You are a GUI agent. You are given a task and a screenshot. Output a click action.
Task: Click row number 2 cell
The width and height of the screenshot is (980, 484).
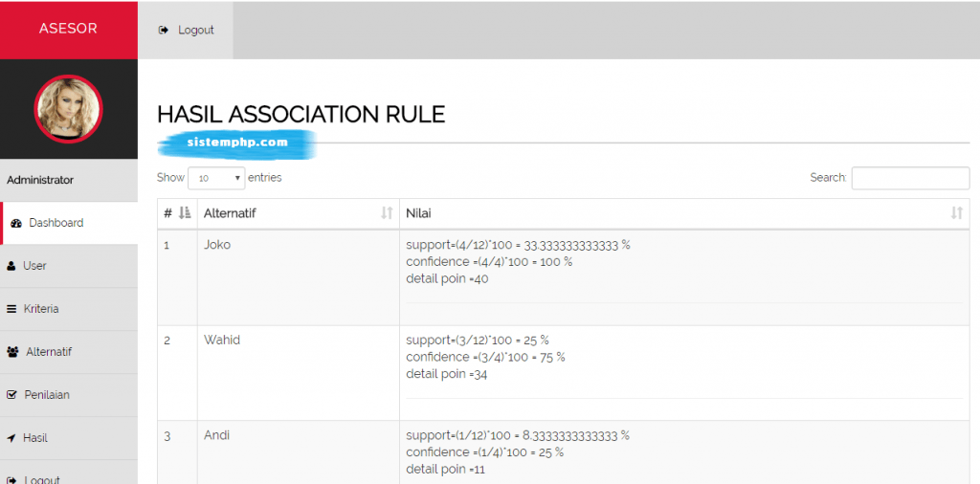tap(177, 373)
